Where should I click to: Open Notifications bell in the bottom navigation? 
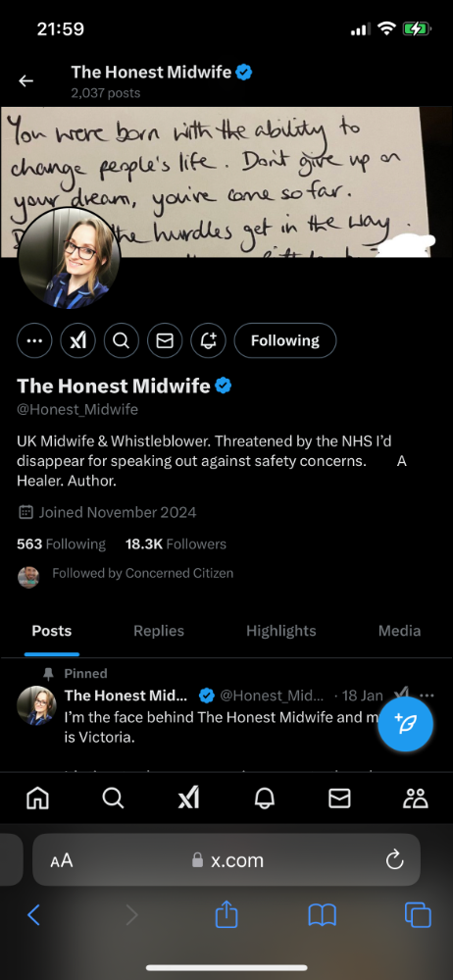click(x=265, y=799)
